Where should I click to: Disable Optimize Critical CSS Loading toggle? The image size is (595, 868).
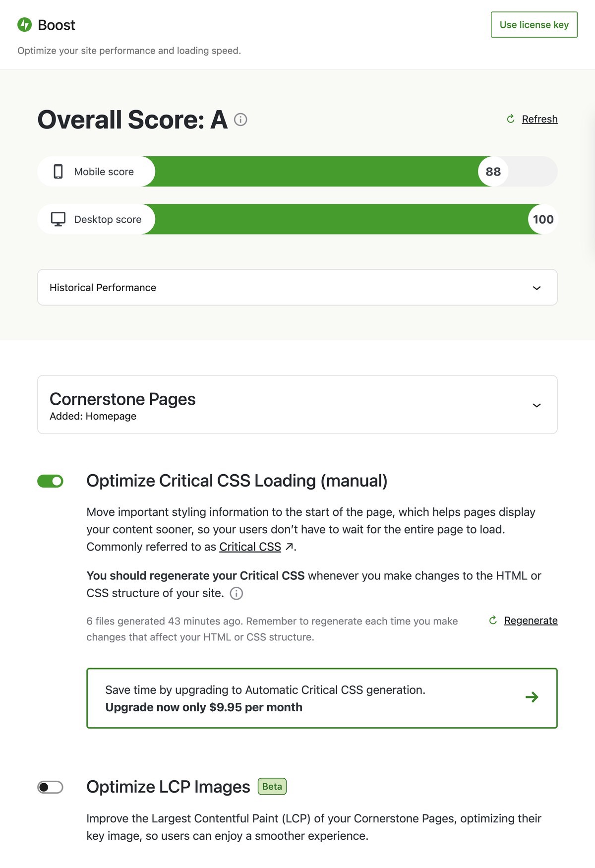pyautogui.click(x=51, y=481)
